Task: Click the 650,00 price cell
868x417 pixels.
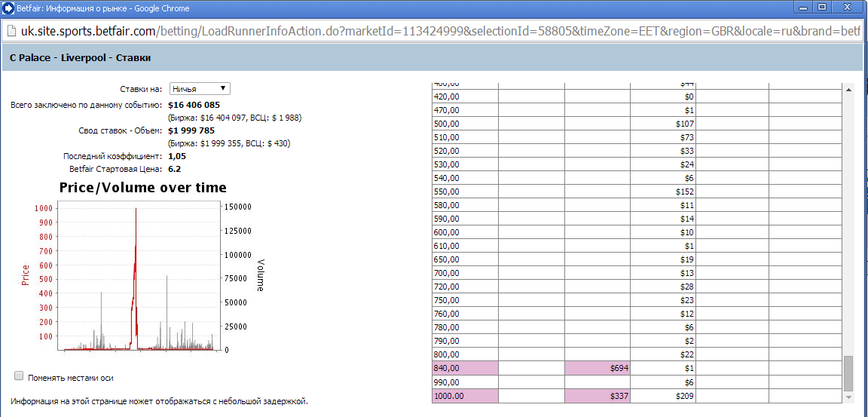Action: click(465, 259)
